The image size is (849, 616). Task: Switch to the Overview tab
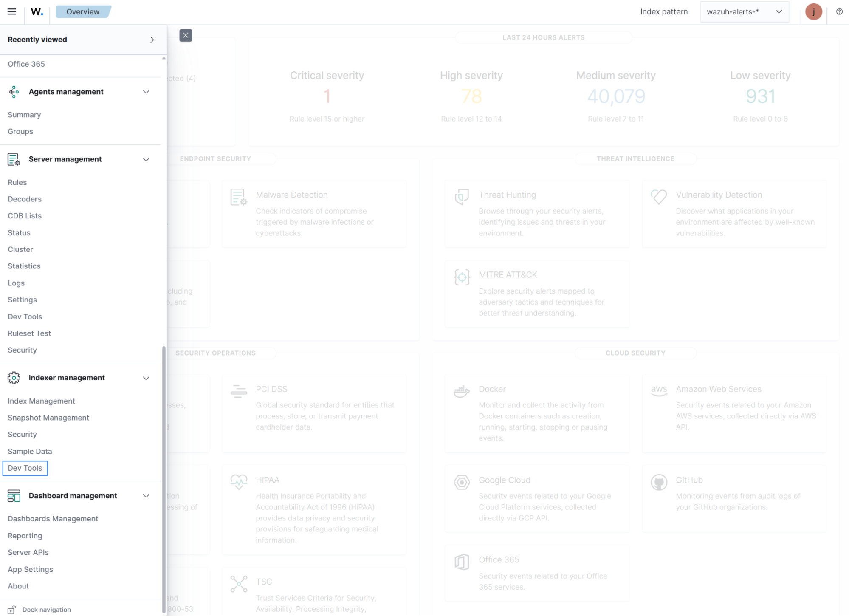tap(82, 11)
